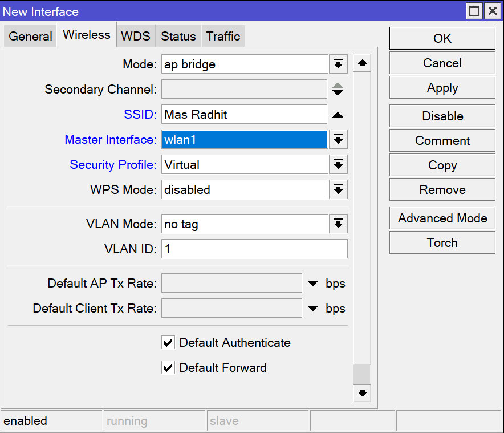The width and height of the screenshot is (504, 433).
Task: Expand the Default AP Tx Rate triangle
Action: pyautogui.click(x=312, y=284)
